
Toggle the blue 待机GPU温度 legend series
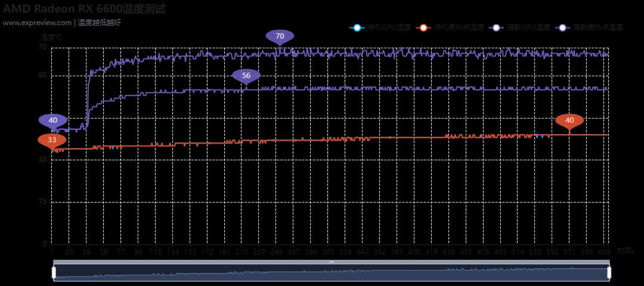[x=380, y=27]
